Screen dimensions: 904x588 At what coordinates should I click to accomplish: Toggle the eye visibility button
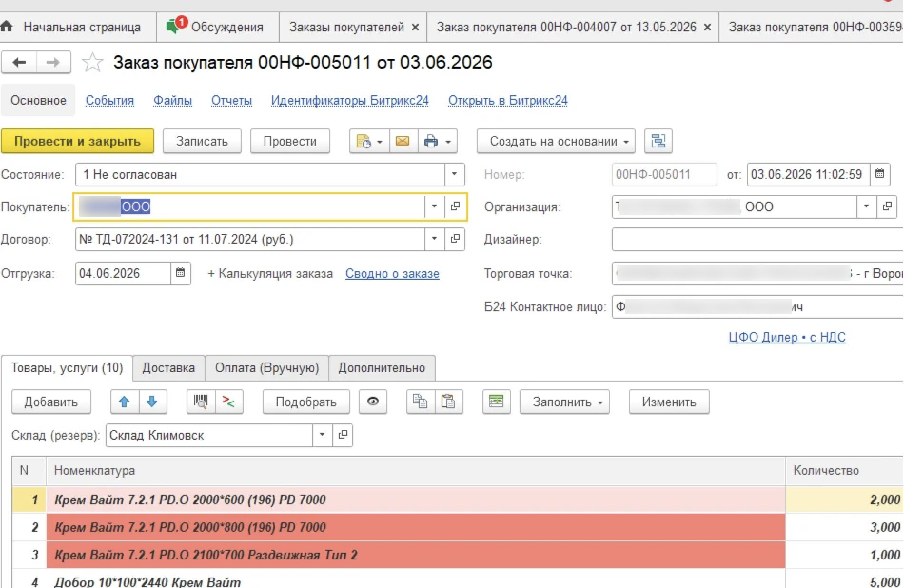(373, 402)
